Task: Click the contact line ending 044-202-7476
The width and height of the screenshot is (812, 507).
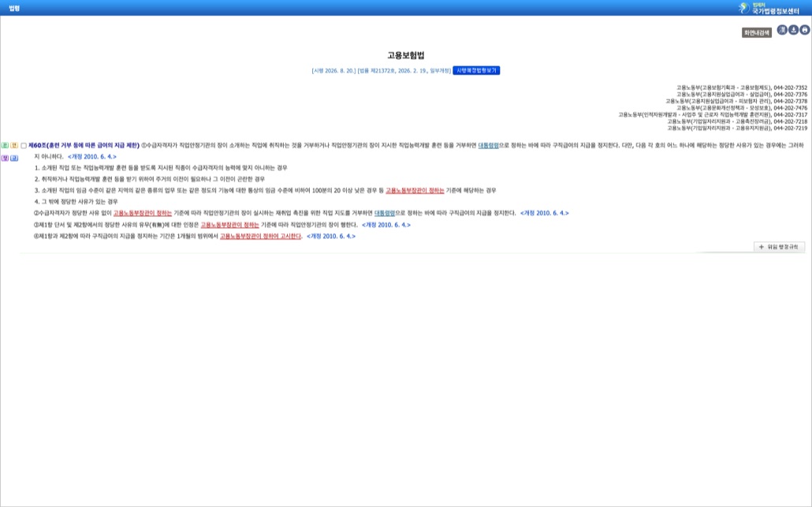Action: (742, 108)
